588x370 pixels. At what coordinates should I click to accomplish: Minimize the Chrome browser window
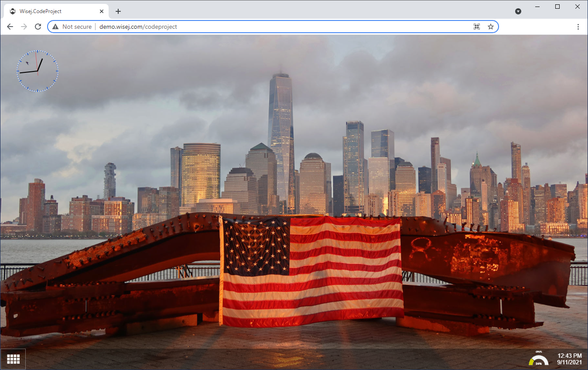(x=537, y=7)
